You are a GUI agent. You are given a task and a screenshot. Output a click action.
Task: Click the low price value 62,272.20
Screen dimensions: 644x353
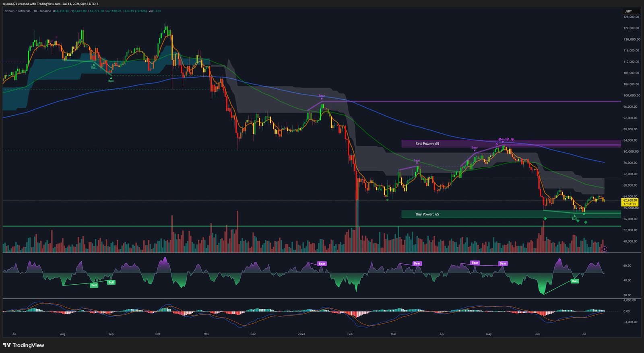click(97, 11)
